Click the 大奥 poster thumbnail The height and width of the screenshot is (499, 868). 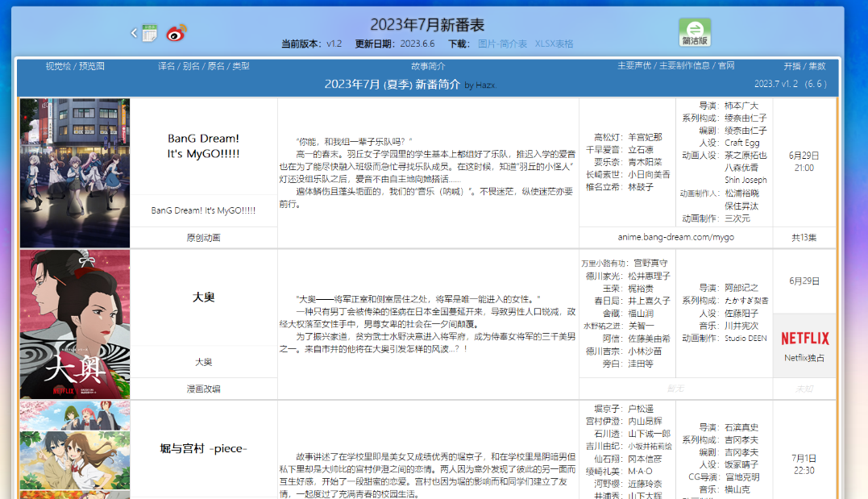pyautogui.click(x=75, y=324)
